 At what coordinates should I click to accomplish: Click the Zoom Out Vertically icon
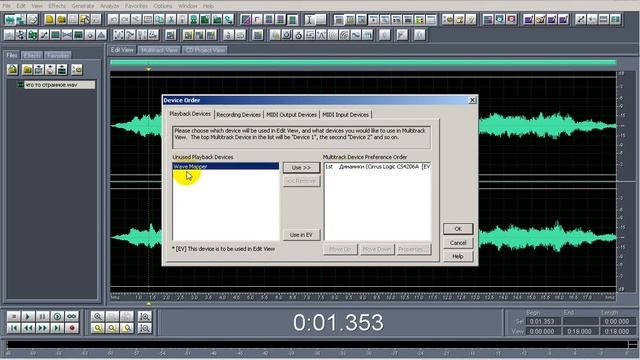click(144, 328)
